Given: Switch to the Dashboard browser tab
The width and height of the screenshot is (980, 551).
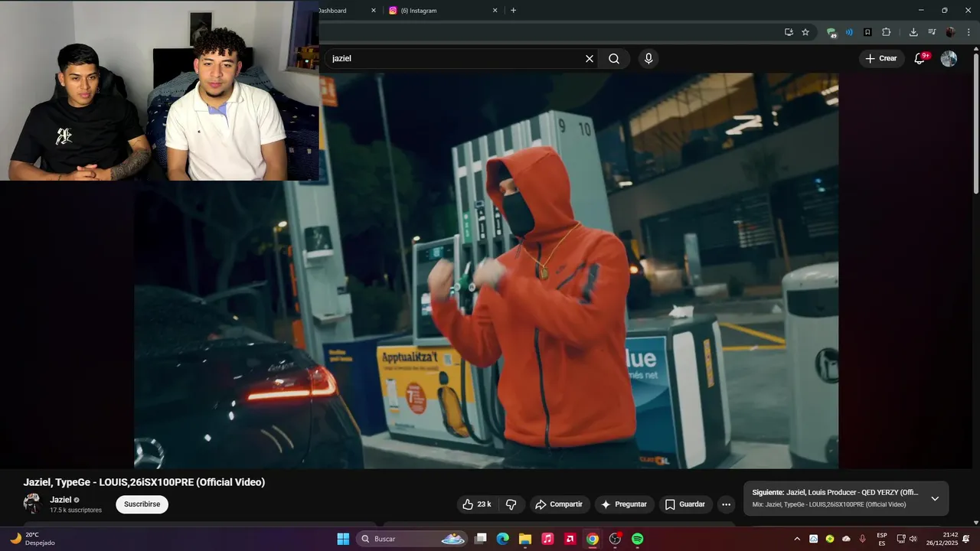Looking at the screenshot, I should [343, 11].
